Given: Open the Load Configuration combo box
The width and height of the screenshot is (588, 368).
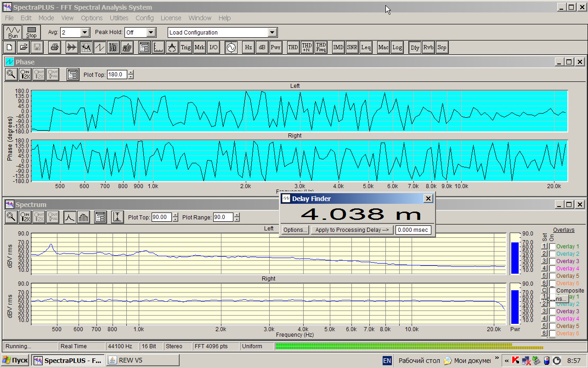Looking at the screenshot, I should coord(272,32).
